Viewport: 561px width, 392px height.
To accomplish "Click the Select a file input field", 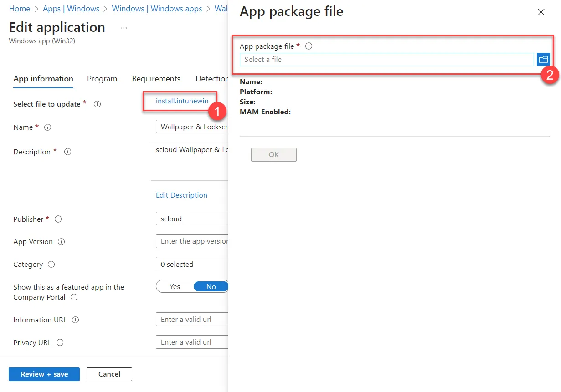I will 387,59.
